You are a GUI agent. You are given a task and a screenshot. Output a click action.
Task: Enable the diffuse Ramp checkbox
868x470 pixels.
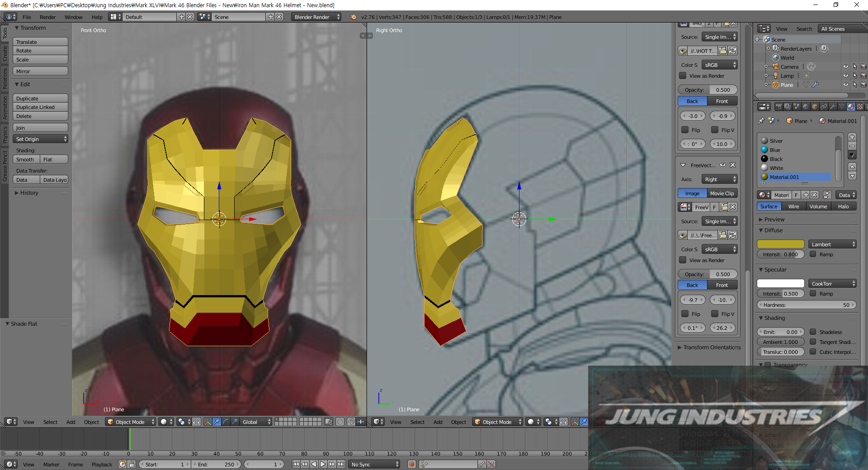point(813,254)
